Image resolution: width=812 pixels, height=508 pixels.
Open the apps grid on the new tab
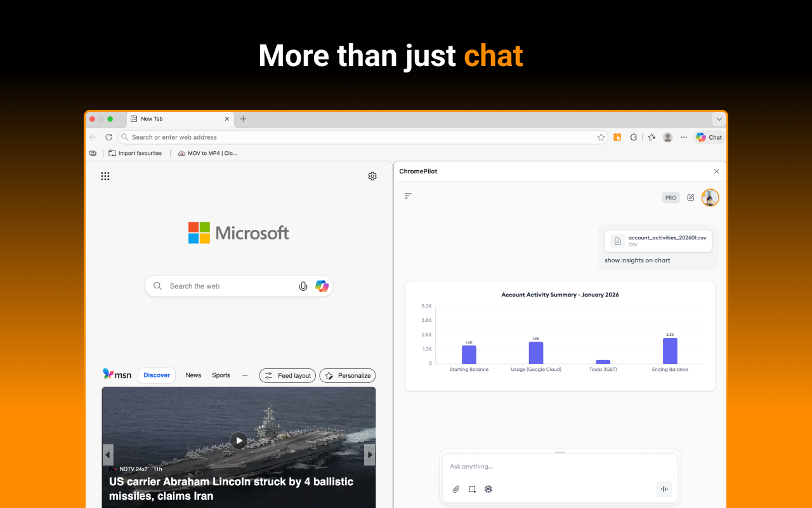pyautogui.click(x=105, y=176)
